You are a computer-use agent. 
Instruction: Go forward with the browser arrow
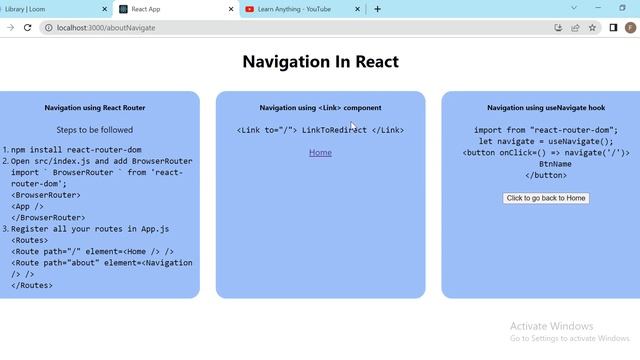pos(11,28)
